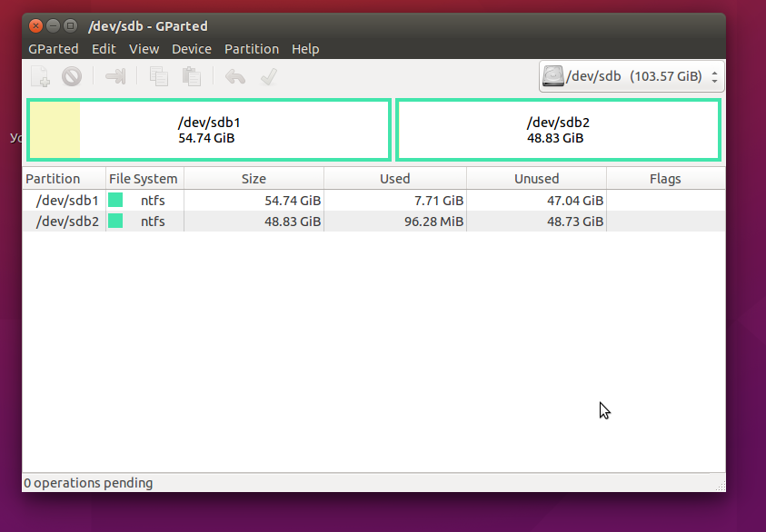
Task: Open the View menu
Action: coord(144,49)
